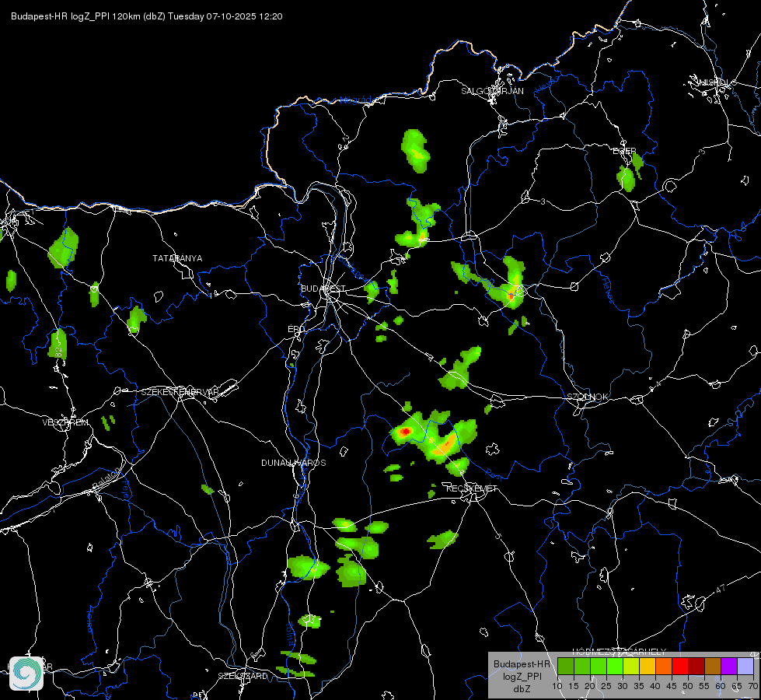This screenshot has width=761, height=700.
Task: Click legend scale value 70
Action: (752, 686)
